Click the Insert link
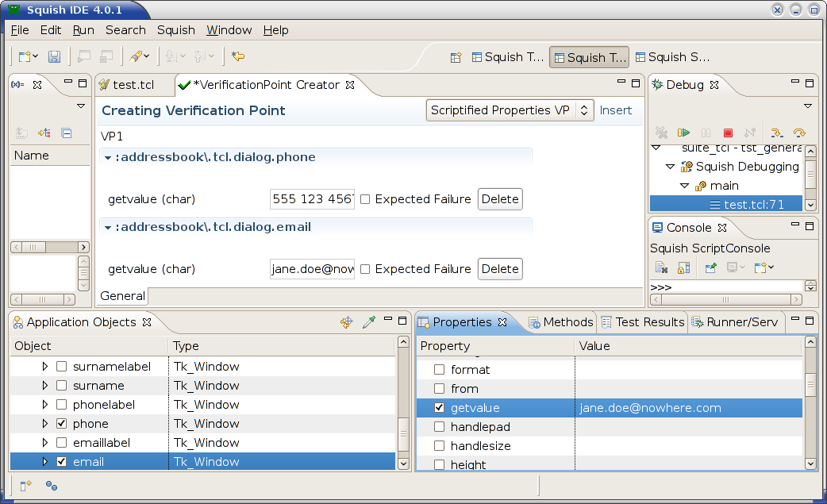Screen dimensions: 827x504 pyautogui.click(x=616, y=110)
